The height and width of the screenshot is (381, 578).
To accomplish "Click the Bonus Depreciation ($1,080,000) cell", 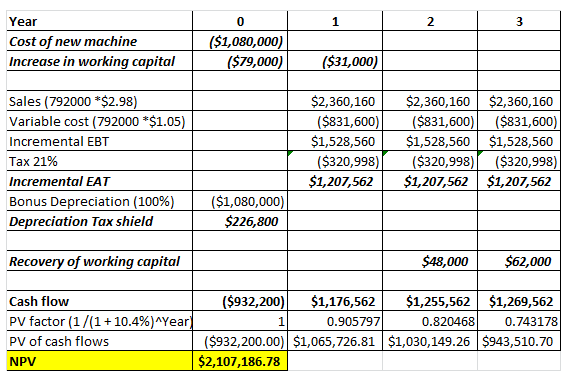I will (240, 201).
